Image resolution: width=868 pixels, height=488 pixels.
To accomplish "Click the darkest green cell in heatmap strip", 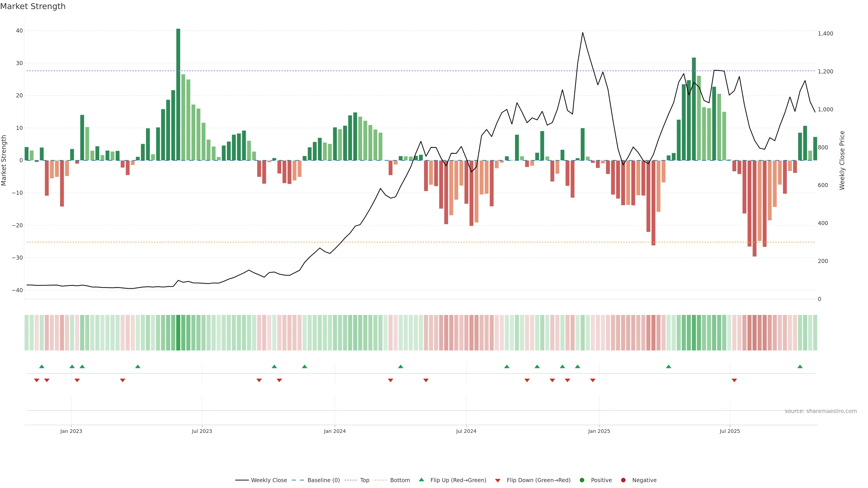I will [x=178, y=333].
